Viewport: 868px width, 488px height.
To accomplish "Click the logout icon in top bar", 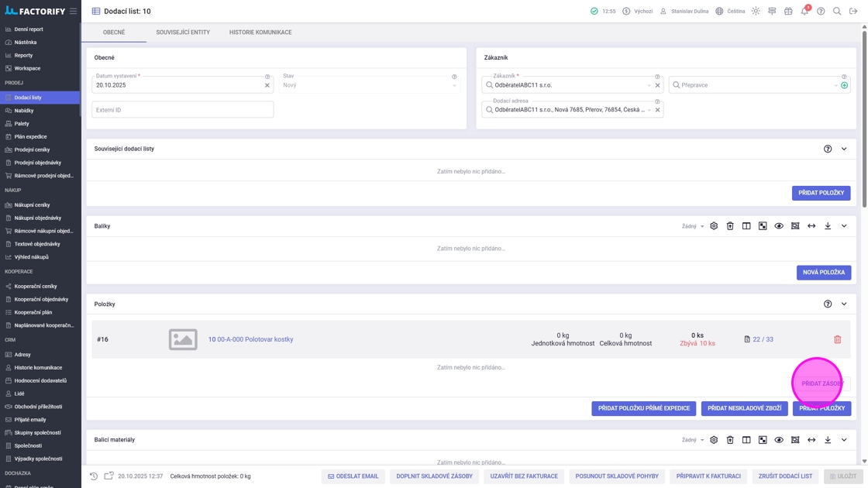I will coord(853,12).
